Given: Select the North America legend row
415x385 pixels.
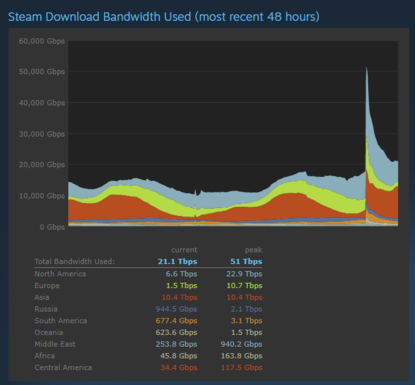Looking at the screenshot, I should pos(148,274).
